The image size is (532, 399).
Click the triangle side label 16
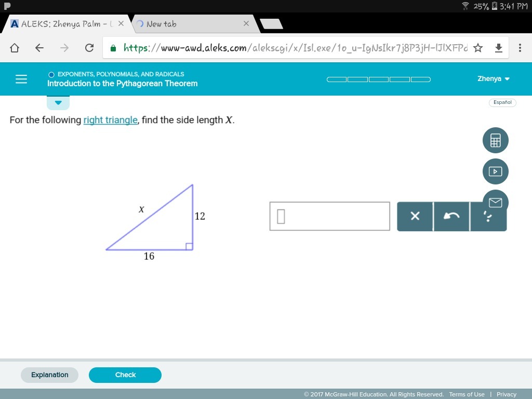point(149,256)
